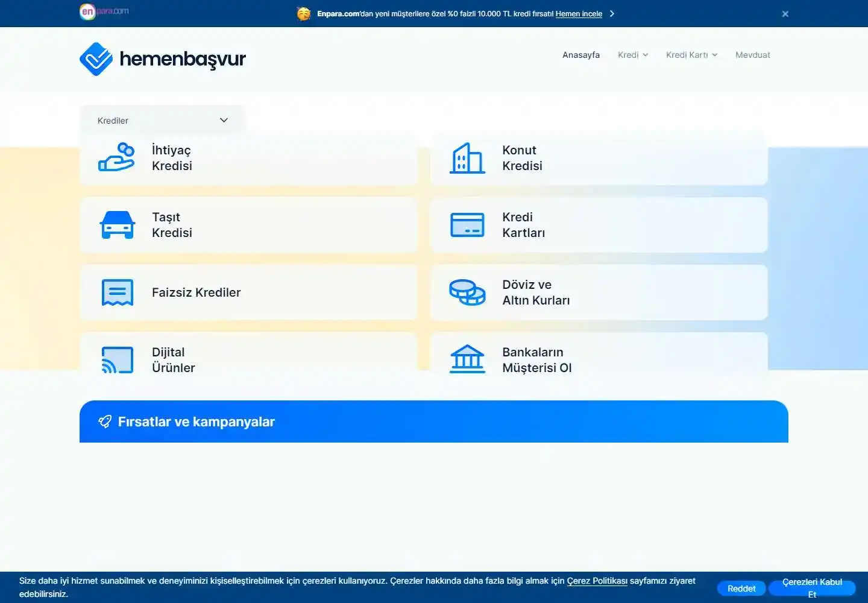This screenshot has width=868, height=603.
Task: Select the Kredi Kartları text label
Action: pyautogui.click(x=523, y=225)
